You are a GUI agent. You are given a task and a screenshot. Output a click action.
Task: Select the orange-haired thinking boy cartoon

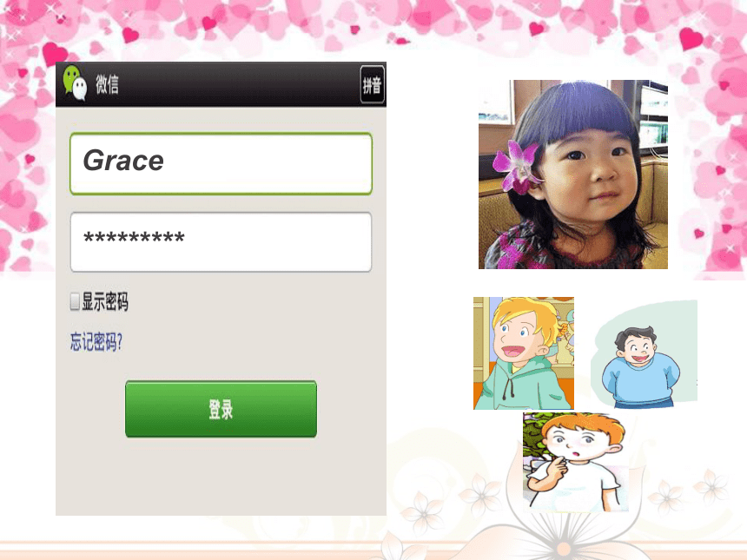click(x=575, y=463)
